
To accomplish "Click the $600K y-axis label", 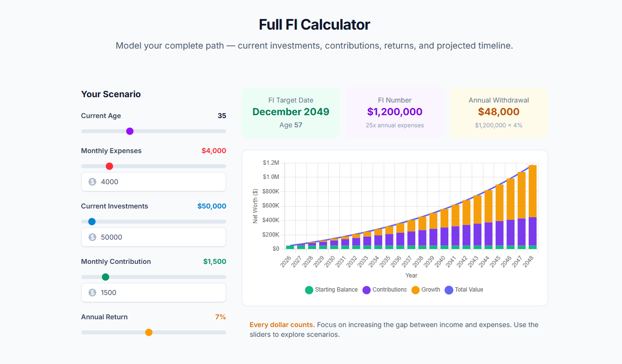I will (x=271, y=206).
